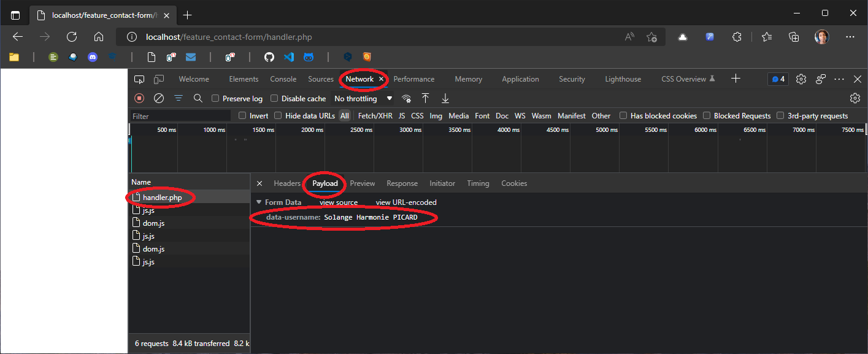Collapse the Form Data section
Image resolution: width=868 pixels, height=354 pixels.
pyautogui.click(x=259, y=202)
